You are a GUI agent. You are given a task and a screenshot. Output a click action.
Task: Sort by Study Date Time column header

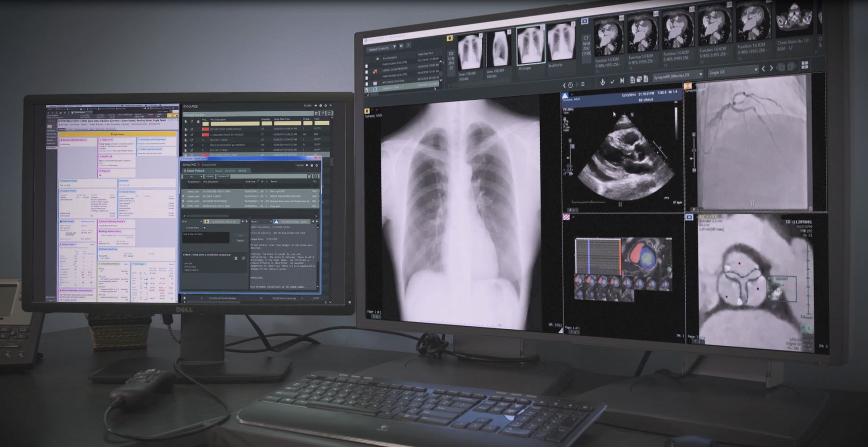(282, 119)
